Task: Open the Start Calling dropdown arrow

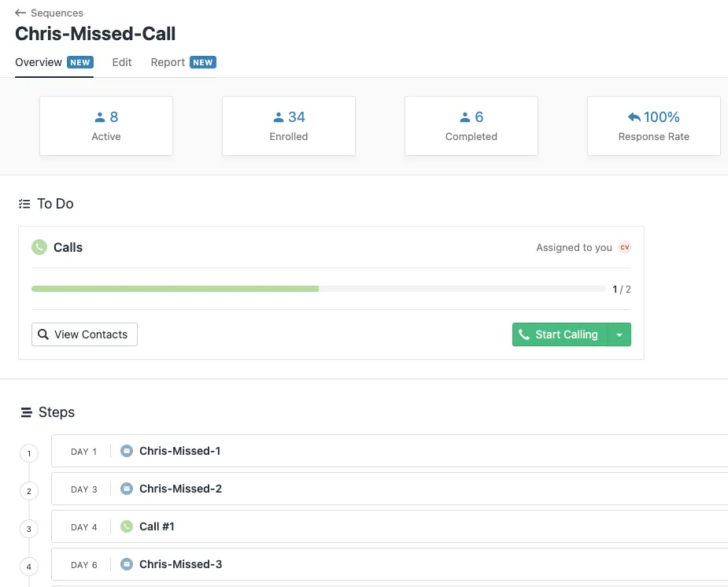Action: click(x=620, y=334)
